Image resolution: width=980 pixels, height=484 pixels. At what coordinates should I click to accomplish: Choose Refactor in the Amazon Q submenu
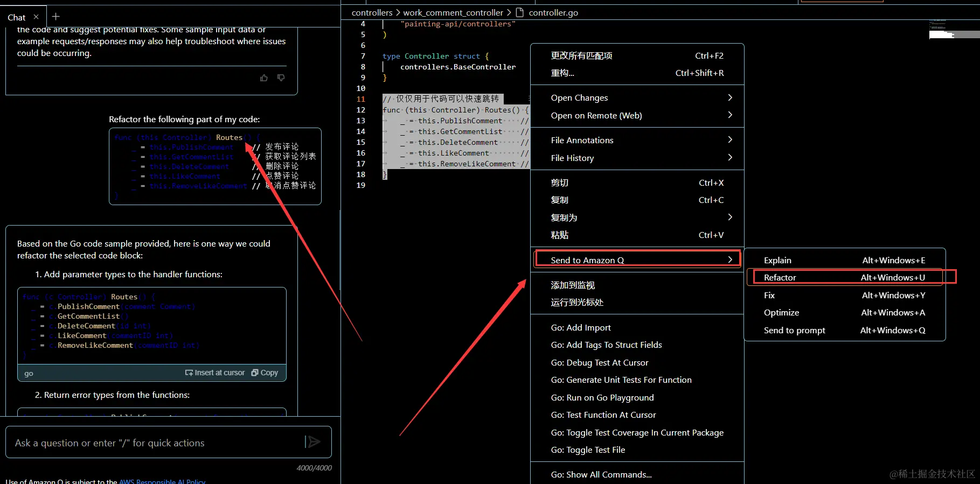click(845, 278)
